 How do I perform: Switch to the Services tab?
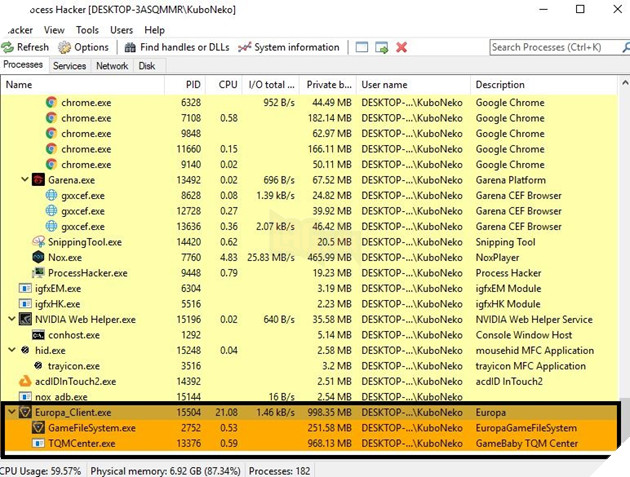69,66
